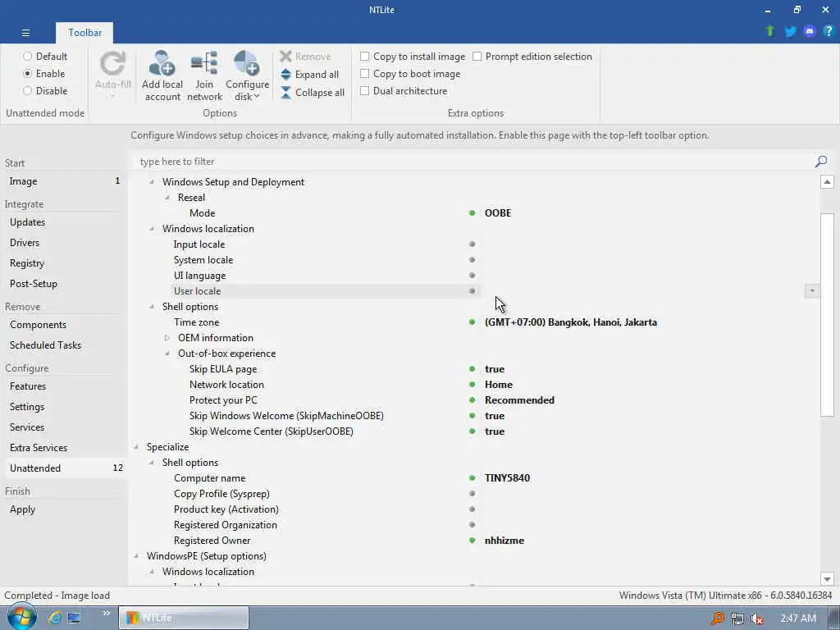This screenshot has height=630, width=840.
Task: Open the Scheduled Tasks page
Action: (x=64, y=345)
